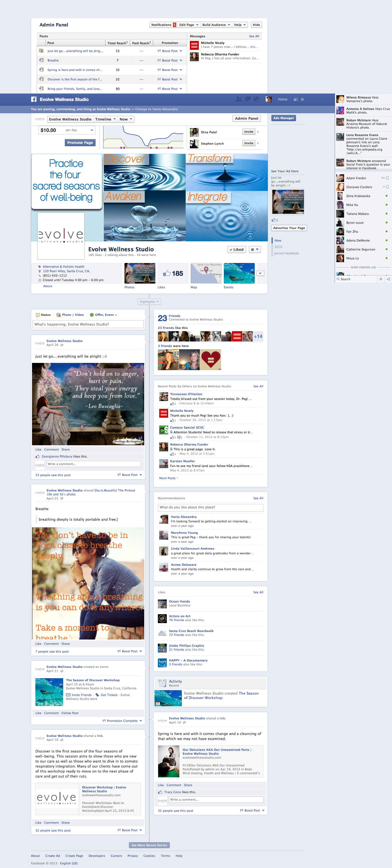Toggle the Liked button on the page
392x868 pixels.
[237, 250]
